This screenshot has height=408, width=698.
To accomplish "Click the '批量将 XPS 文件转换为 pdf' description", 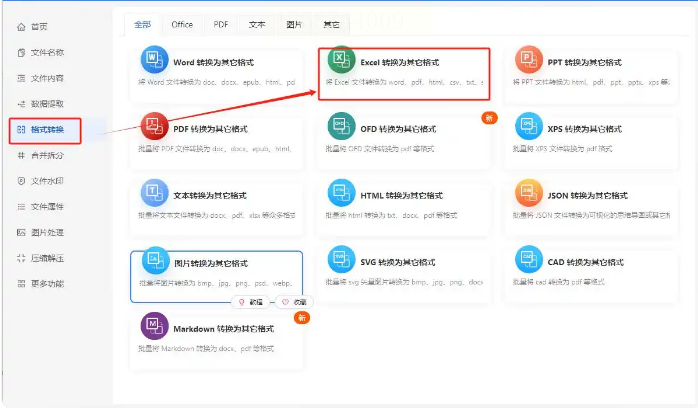I will (562, 149).
